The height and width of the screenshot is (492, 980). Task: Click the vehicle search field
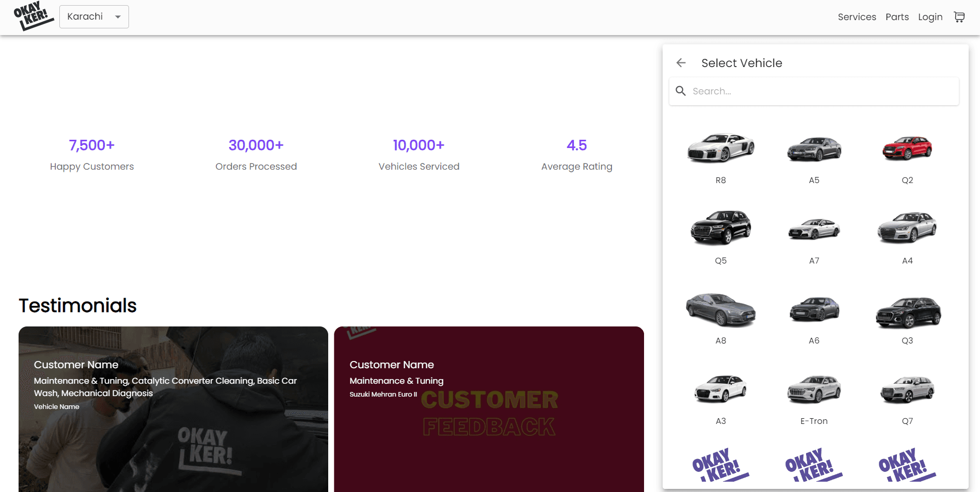pos(814,91)
